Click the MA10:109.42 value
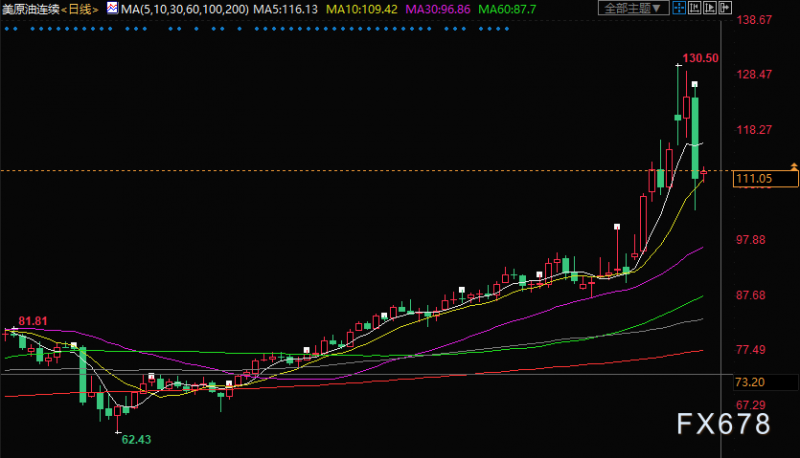 pyautogui.click(x=362, y=9)
